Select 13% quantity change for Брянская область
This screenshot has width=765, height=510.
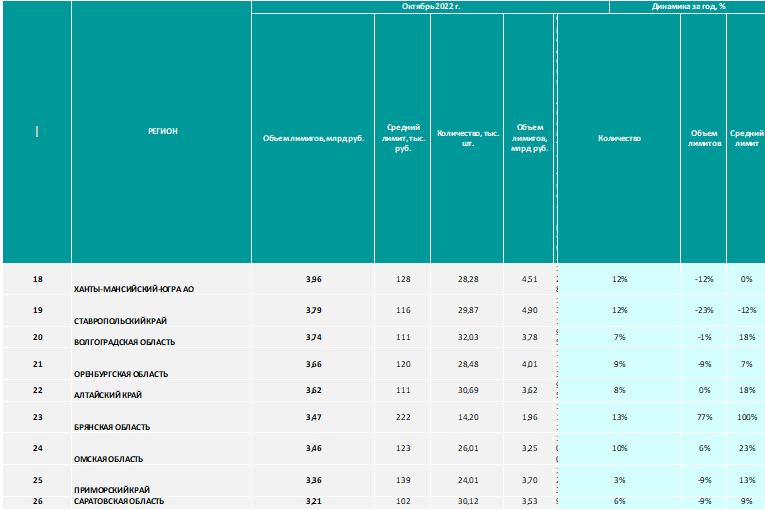(x=619, y=417)
